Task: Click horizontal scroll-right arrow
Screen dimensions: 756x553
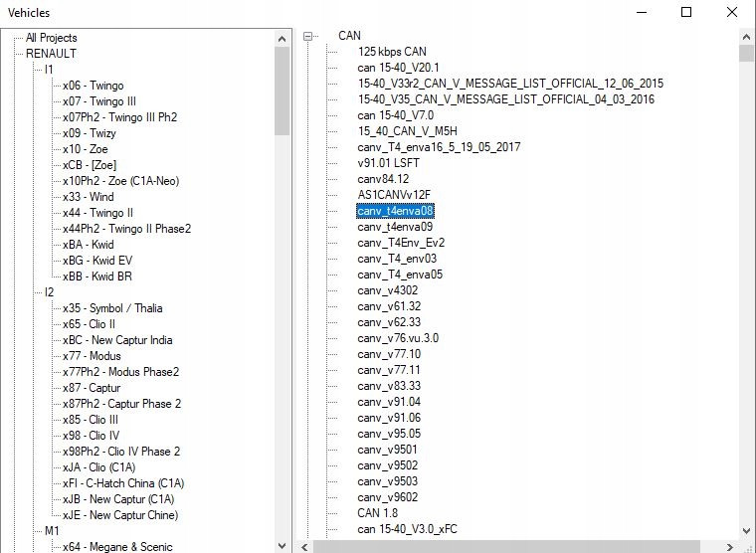Action: coord(729,547)
